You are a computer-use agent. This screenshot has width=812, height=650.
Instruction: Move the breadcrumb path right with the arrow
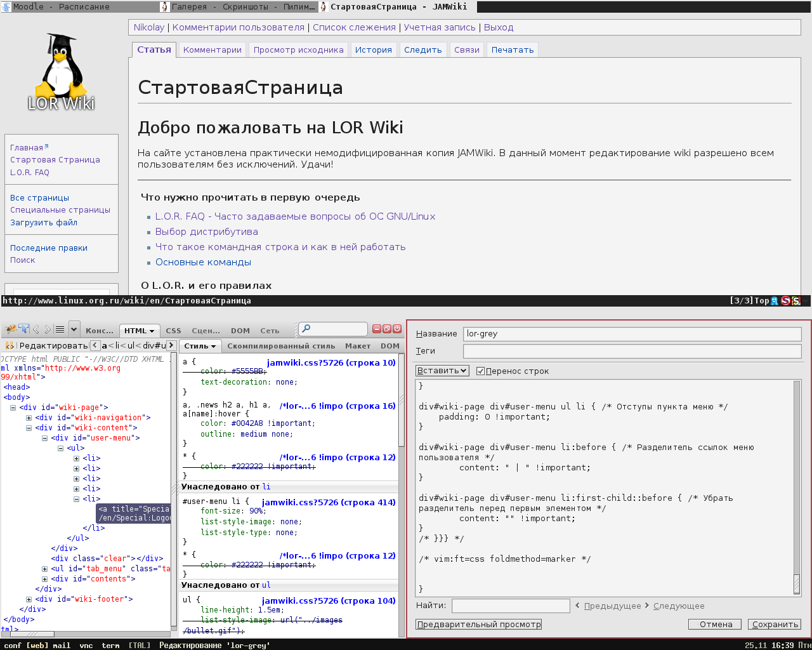171,345
